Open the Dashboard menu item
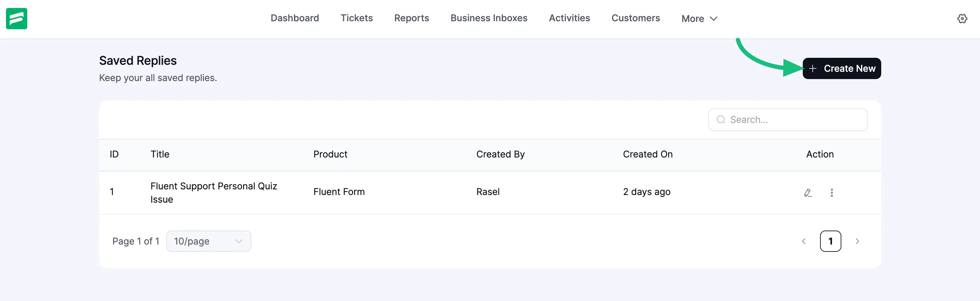This screenshot has height=301, width=980. click(x=294, y=18)
